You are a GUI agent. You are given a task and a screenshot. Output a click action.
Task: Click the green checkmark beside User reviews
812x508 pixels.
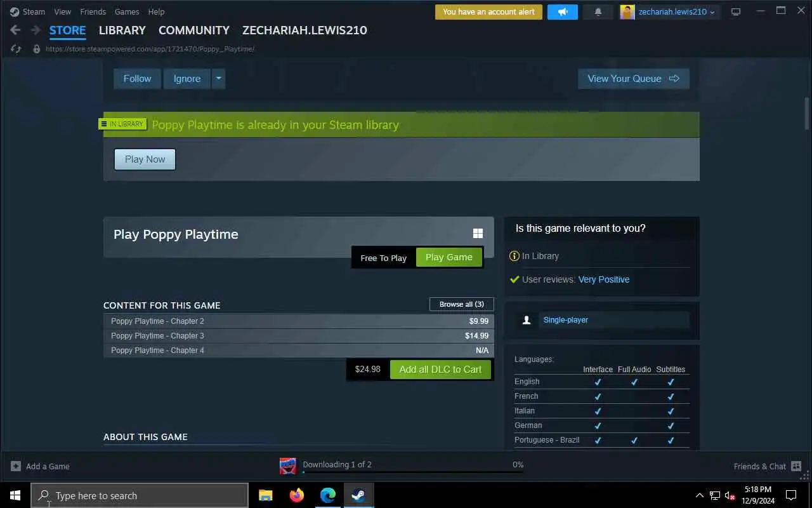tap(514, 279)
